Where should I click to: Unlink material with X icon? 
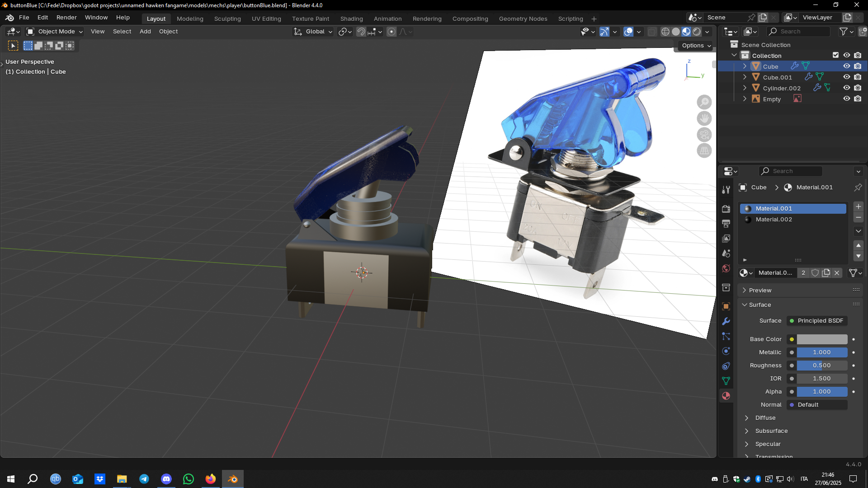[837, 273]
